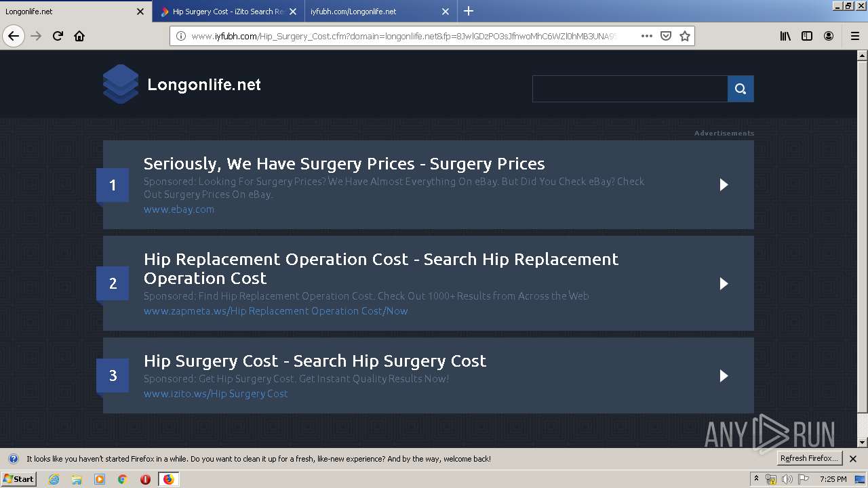Open the Opera icon in the taskbar
This screenshot has height=488, width=868.
point(145,479)
